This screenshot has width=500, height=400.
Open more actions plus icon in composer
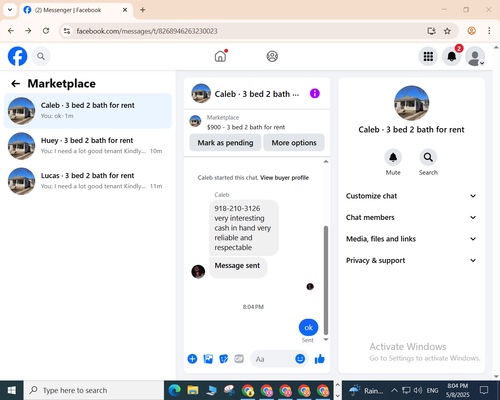pos(192,359)
